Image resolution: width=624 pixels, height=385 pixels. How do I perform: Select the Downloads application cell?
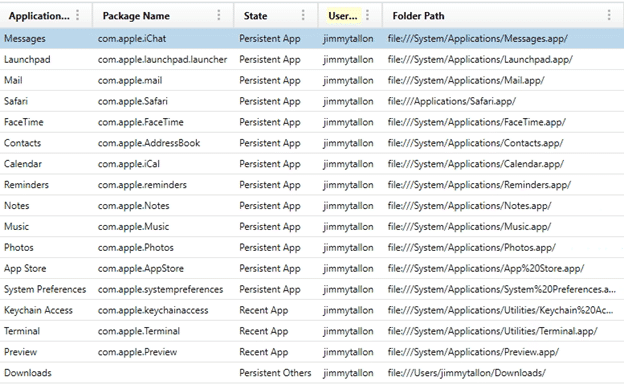point(28,373)
